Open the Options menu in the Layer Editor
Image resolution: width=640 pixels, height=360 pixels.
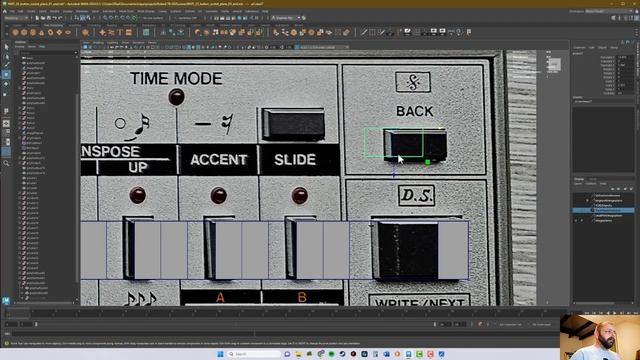click(x=591, y=184)
